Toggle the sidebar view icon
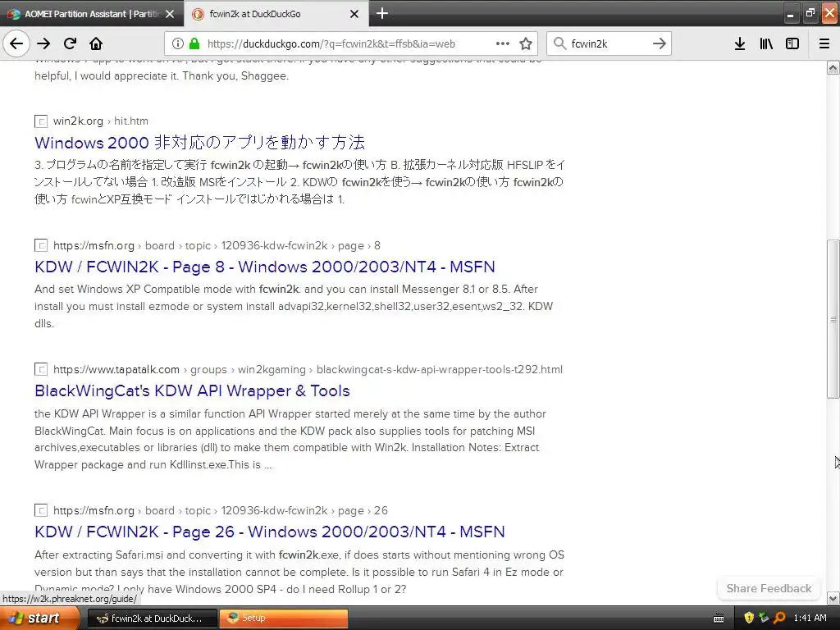This screenshot has height=630, width=840. pyautogui.click(x=792, y=43)
